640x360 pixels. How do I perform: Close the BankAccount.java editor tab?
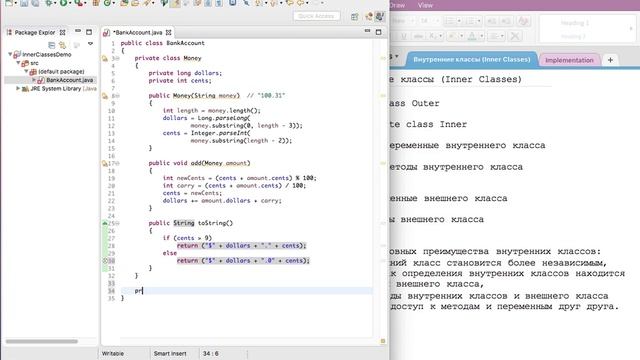coord(168,32)
